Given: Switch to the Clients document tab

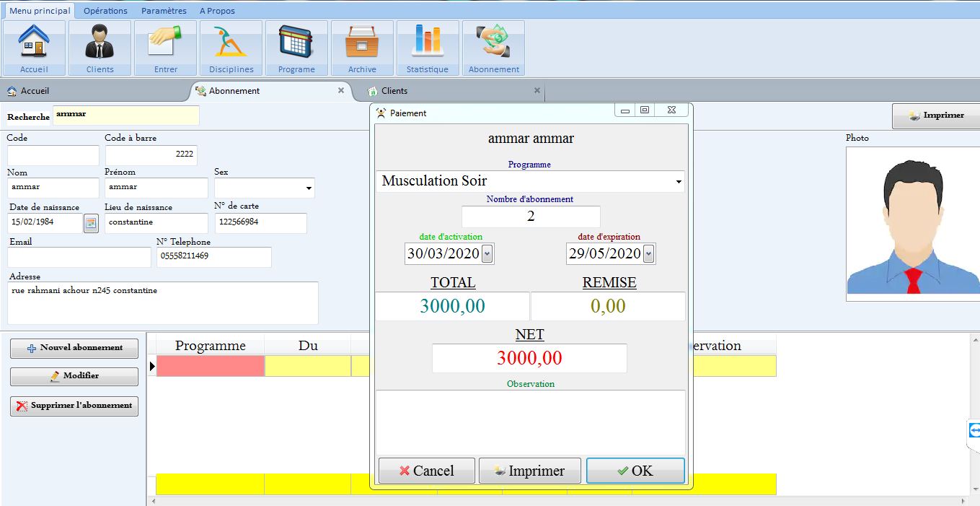Looking at the screenshot, I should 394,91.
